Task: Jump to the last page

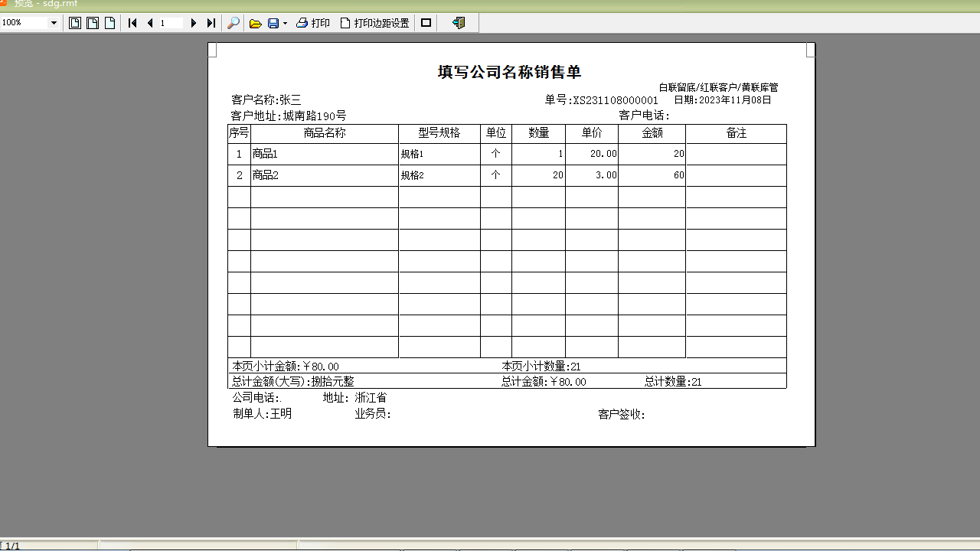Action: click(x=211, y=23)
